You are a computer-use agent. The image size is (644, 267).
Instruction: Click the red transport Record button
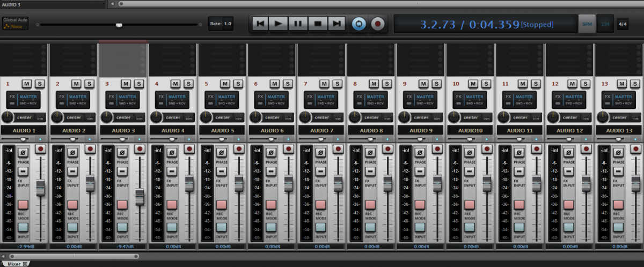coord(378,24)
